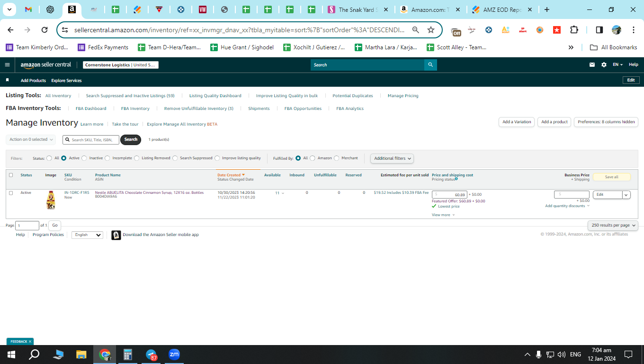The height and width of the screenshot is (364, 644).
Task: Click the Amazon Seller Central logo
Action: (x=46, y=65)
